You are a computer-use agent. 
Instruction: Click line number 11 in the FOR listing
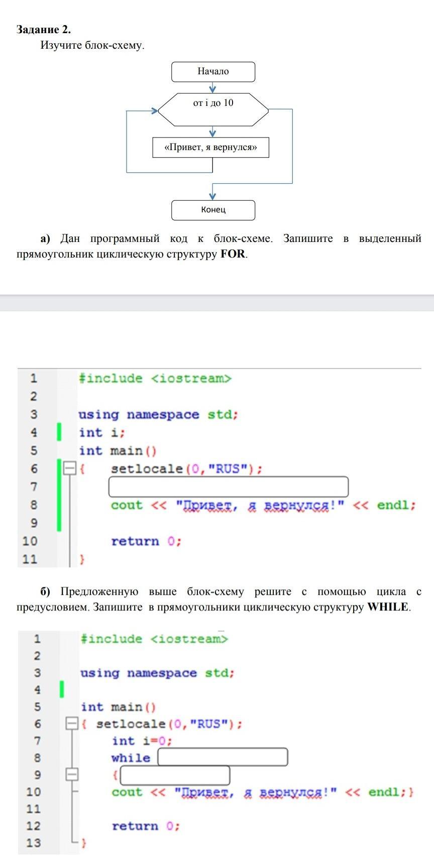pyautogui.click(x=30, y=559)
